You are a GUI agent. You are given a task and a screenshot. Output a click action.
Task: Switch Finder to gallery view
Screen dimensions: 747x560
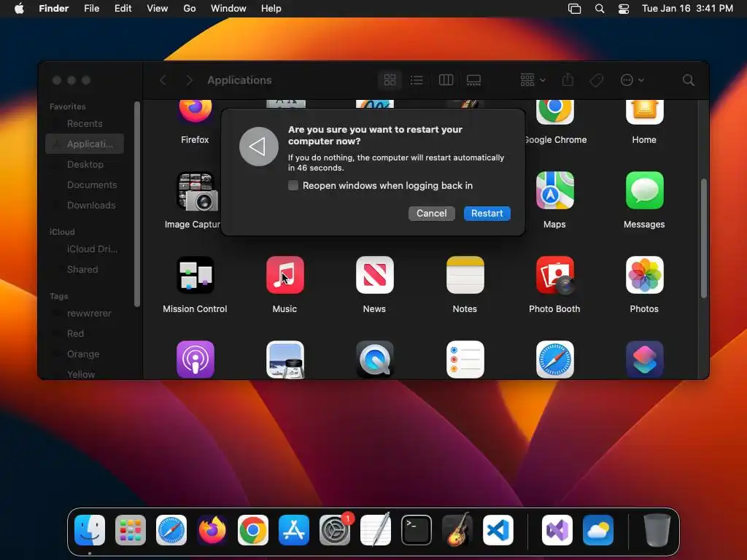pos(473,80)
